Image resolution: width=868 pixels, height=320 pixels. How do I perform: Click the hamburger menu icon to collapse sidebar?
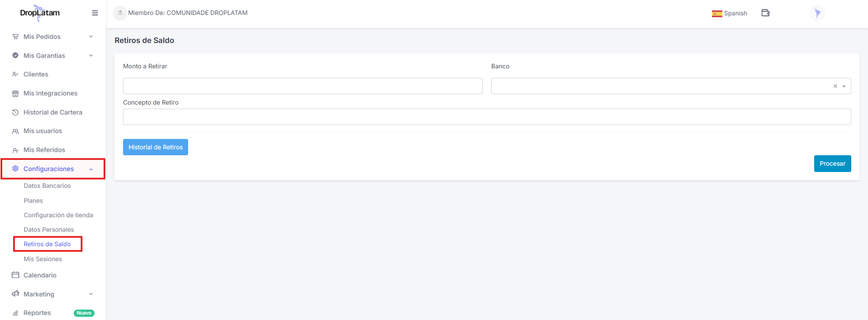pos(95,13)
